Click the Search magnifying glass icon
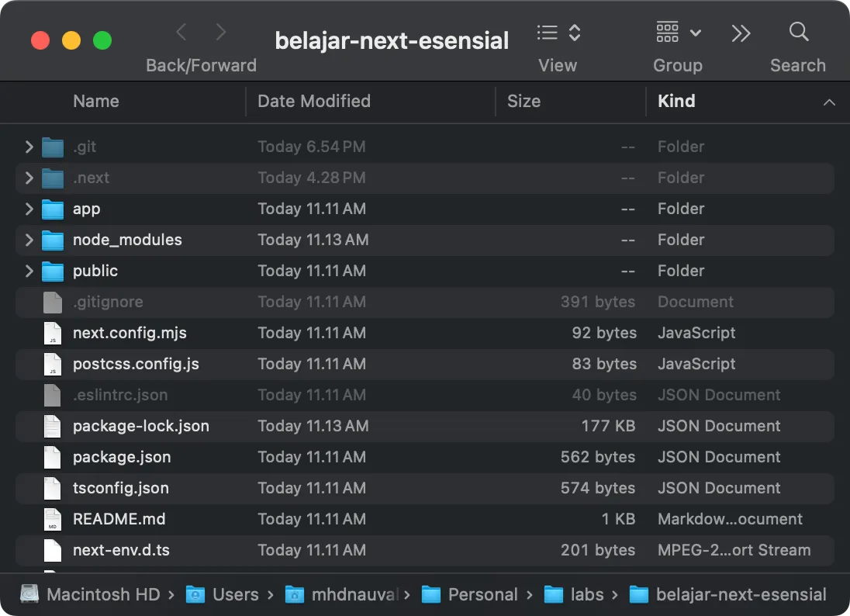This screenshot has width=850, height=616. pos(798,33)
